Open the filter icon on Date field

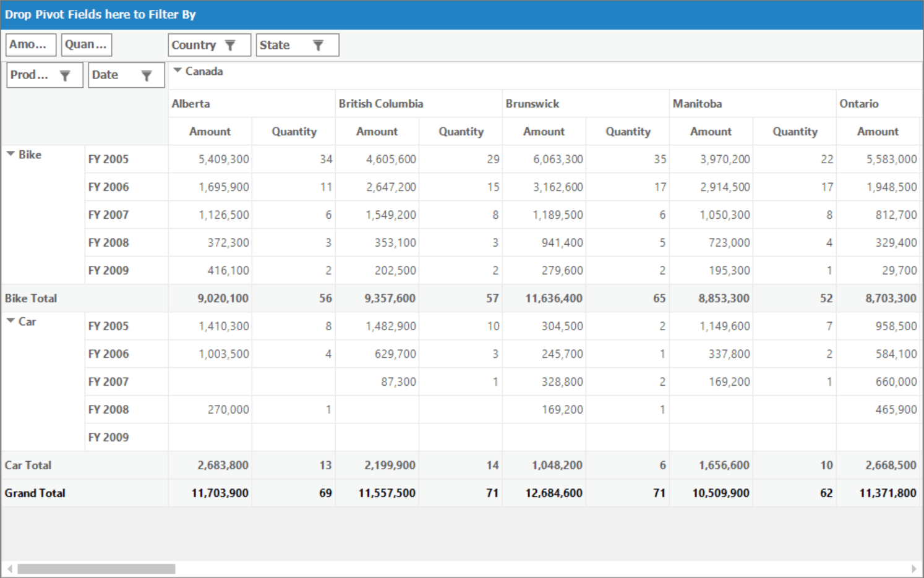coord(147,75)
